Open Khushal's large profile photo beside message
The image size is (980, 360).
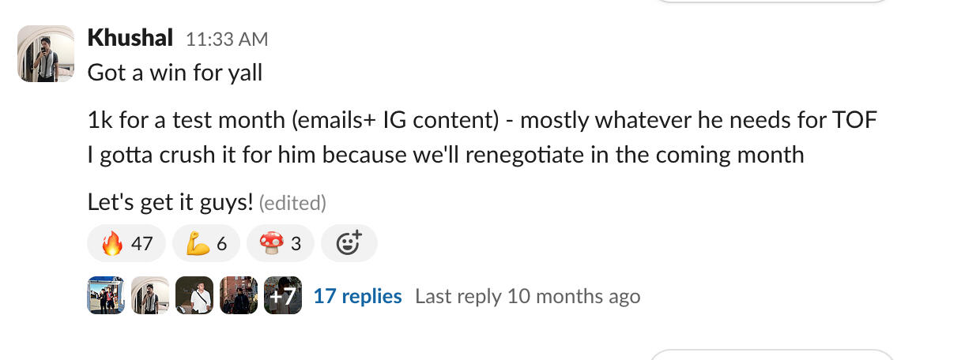tap(46, 54)
